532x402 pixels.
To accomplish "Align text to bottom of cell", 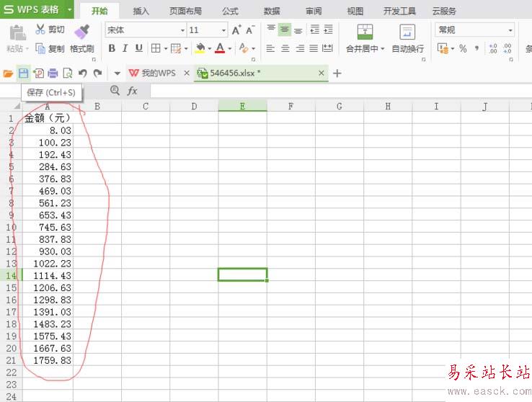I will [x=298, y=30].
